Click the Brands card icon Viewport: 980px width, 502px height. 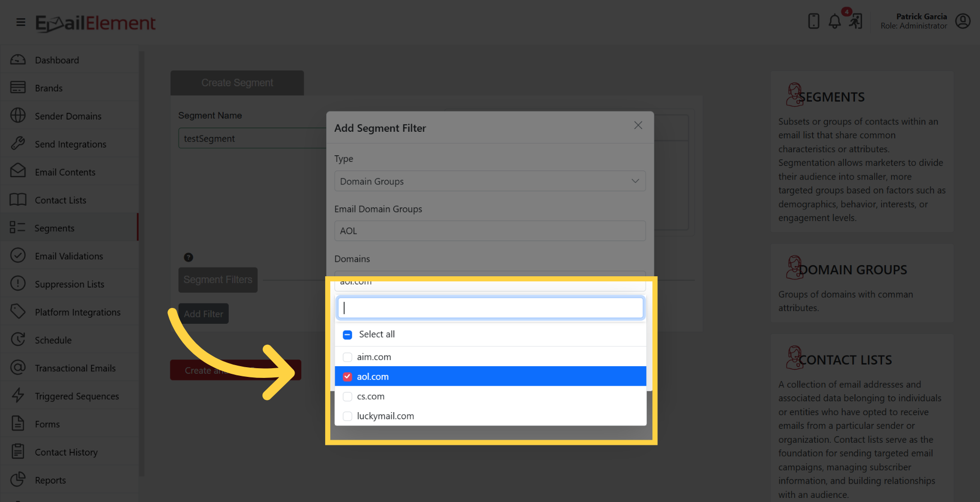click(x=18, y=87)
